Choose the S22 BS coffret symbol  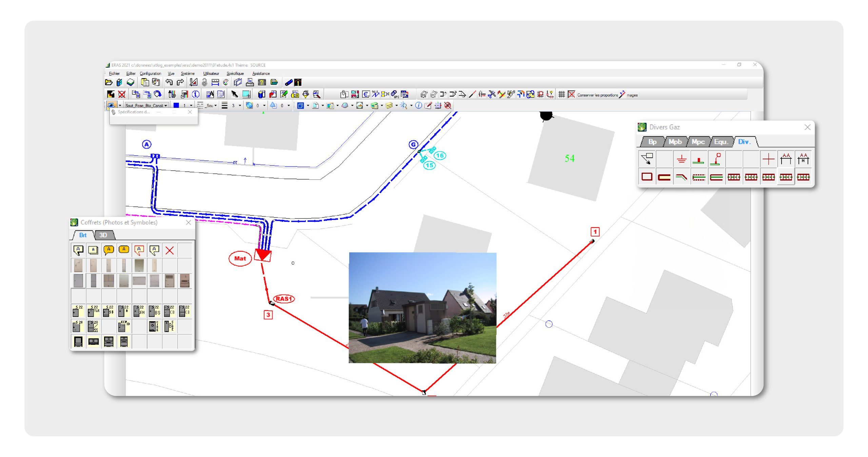click(154, 310)
